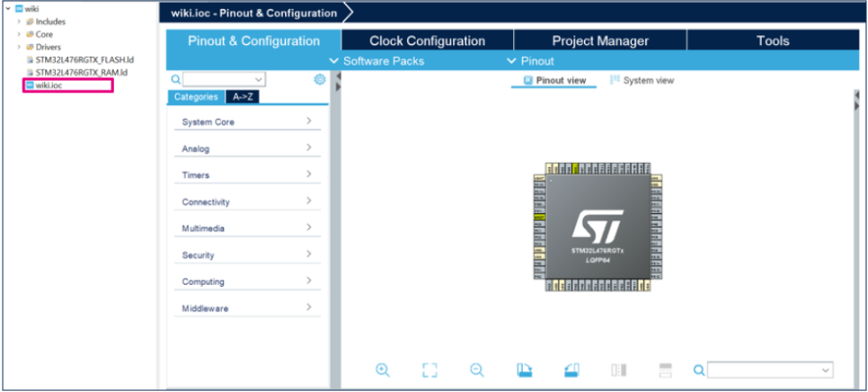Click the wiki.ioc - Pinout & Configuration breadcrumb

pos(253,13)
